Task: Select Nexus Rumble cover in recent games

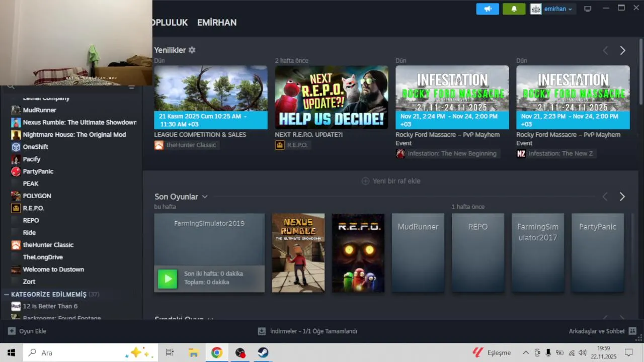Action: [298, 253]
